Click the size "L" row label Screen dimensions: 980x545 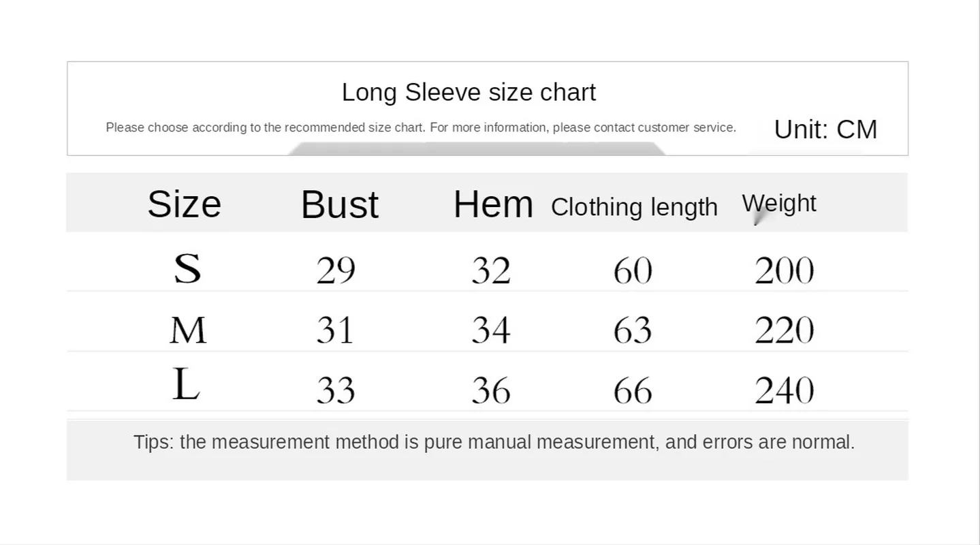coord(185,385)
